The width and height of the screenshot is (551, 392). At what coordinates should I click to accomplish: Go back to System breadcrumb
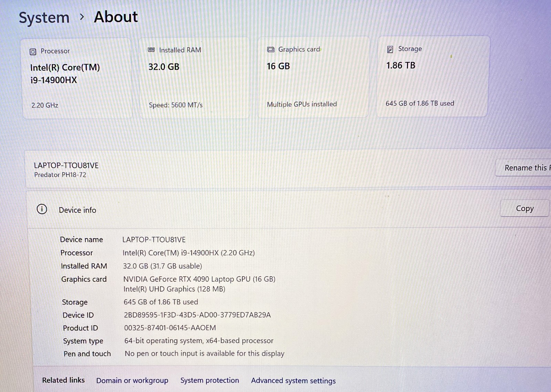click(44, 18)
